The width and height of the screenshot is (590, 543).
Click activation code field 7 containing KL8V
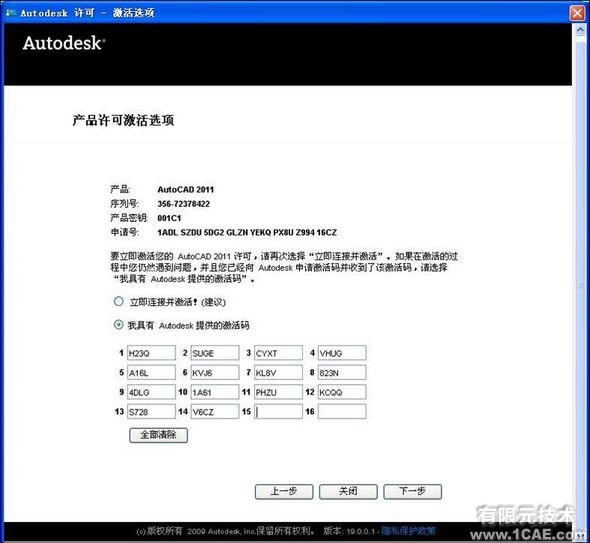[x=278, y=373]
